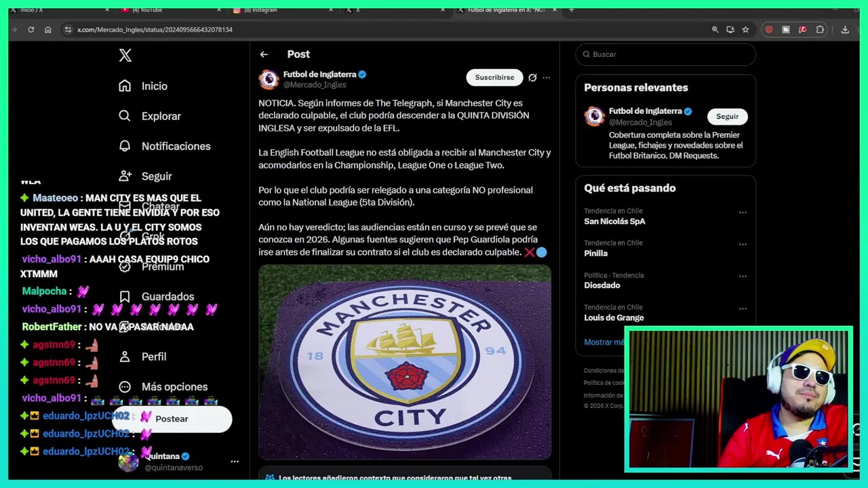This screenshot has height=488, width=868.
Task: Open options for San Nicolás SpA trend
Action: point(743,212)
